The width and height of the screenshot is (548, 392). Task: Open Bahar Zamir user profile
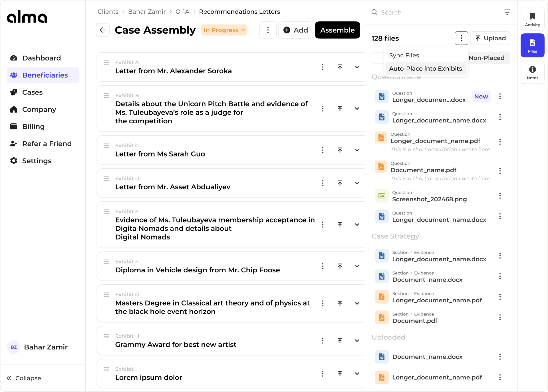coord(37,347)
